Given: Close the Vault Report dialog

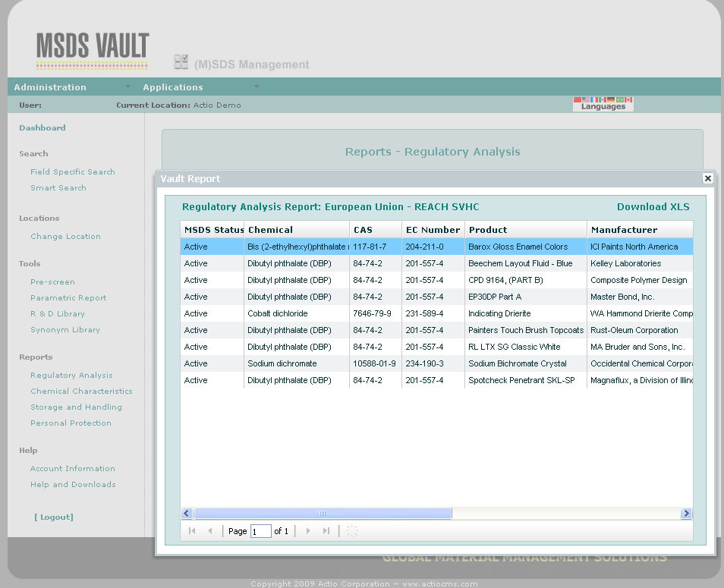Looking at the screenshot, I should [707, 178].
